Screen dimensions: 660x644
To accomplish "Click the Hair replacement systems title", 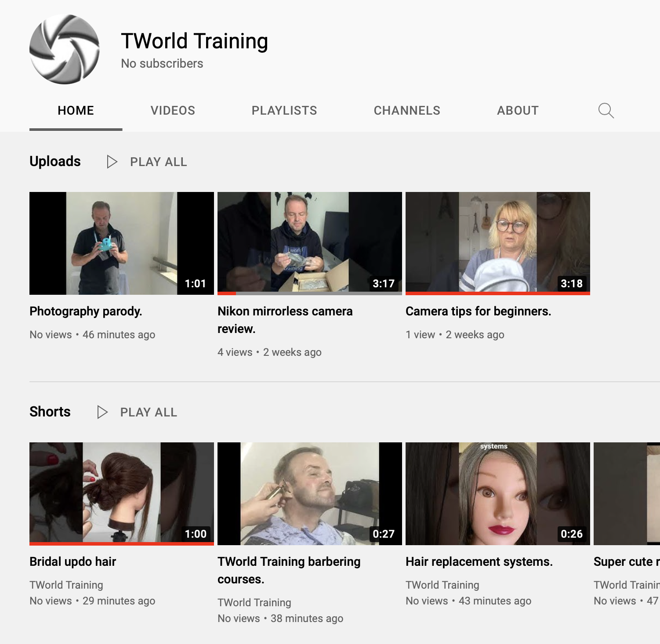I will pyautogui.click(x=479, y=562).
